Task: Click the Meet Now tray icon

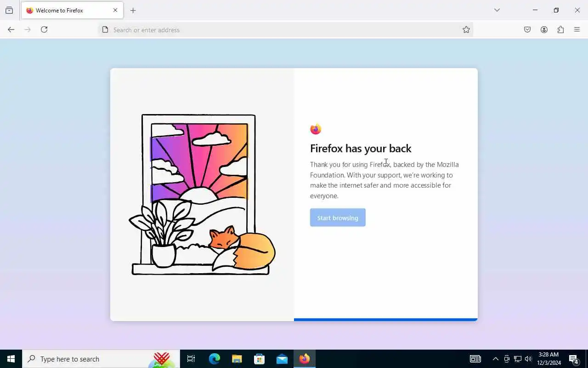Action: tap(507, 359)
